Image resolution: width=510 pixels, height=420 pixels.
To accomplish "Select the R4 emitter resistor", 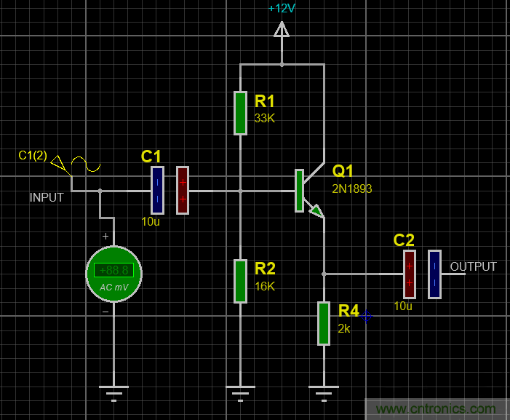I will [x=324, y=323].
